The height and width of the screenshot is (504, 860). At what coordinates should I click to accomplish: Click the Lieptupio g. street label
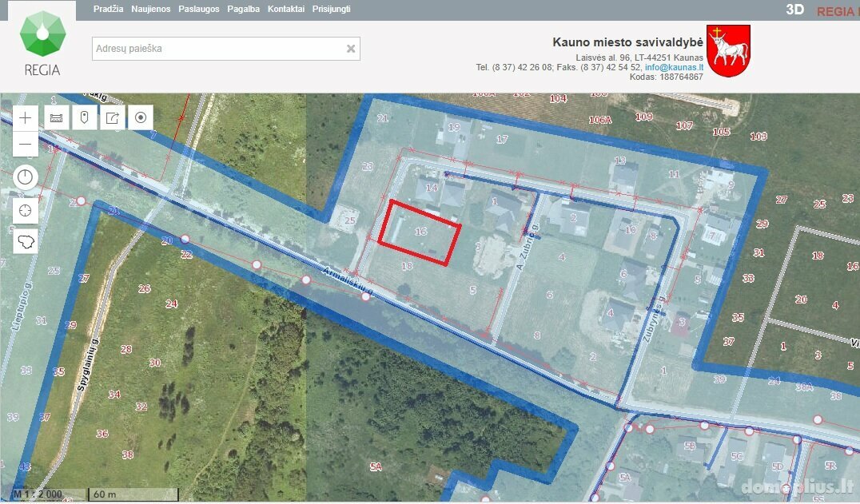click(x=22, y=307)
